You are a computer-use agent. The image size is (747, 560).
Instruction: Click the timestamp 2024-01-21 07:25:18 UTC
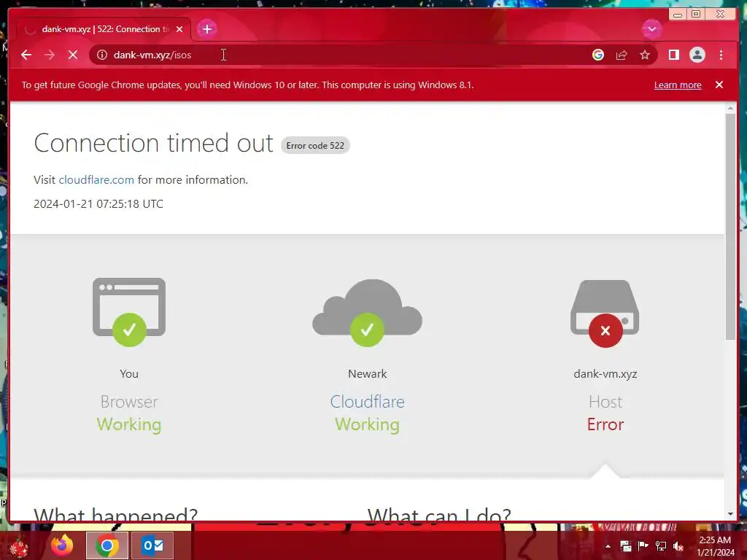[x=98, y=204]
